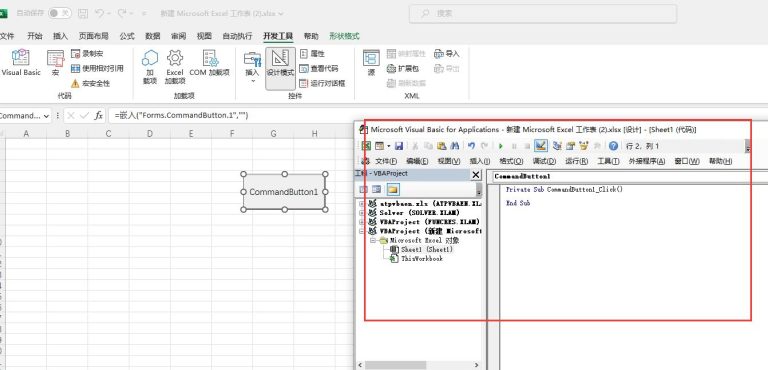The image size is (768, 370).
Task: Toggle AutoSave (自动保存) switch
Action: pos(60,13)
